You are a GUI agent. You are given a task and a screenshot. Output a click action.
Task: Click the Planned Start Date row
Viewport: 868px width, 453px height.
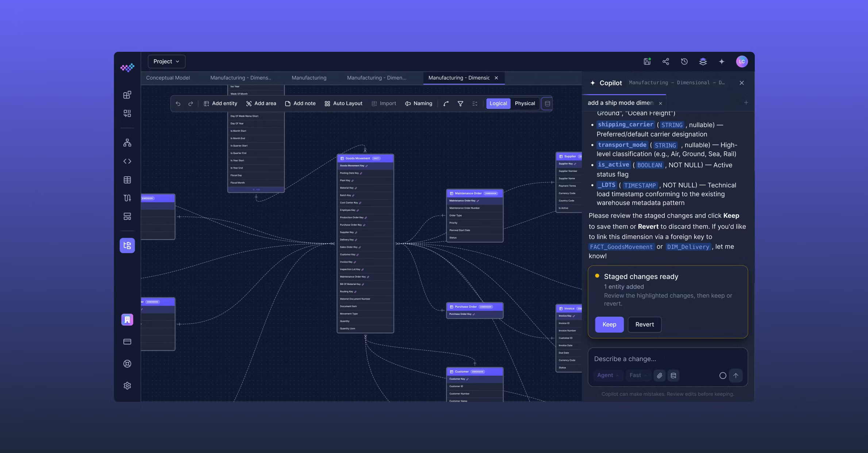tap(475, 230)
